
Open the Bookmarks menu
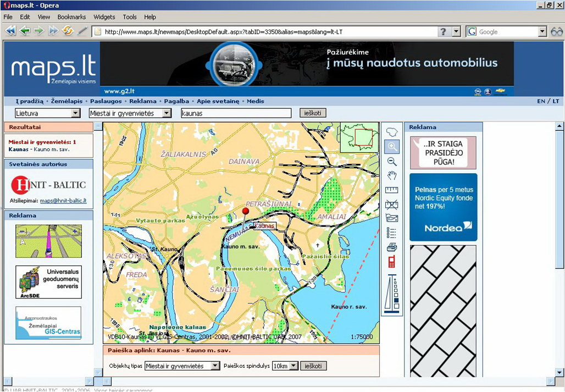71,17
